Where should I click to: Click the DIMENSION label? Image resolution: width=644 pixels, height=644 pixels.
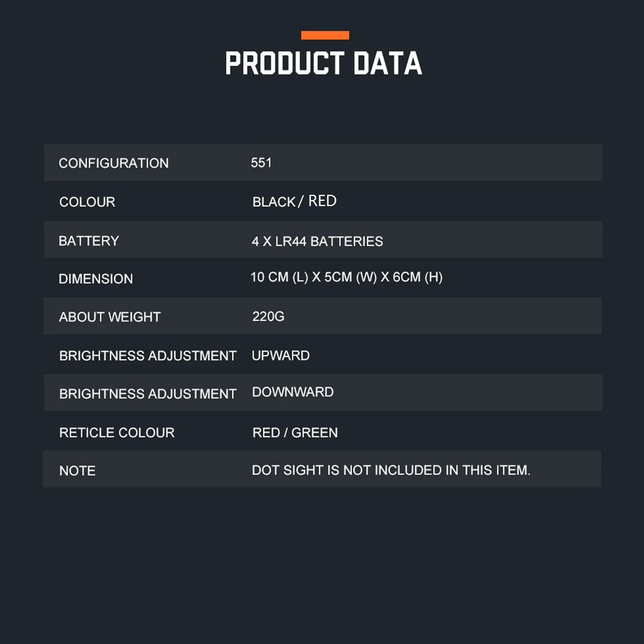tap(96, 279)
